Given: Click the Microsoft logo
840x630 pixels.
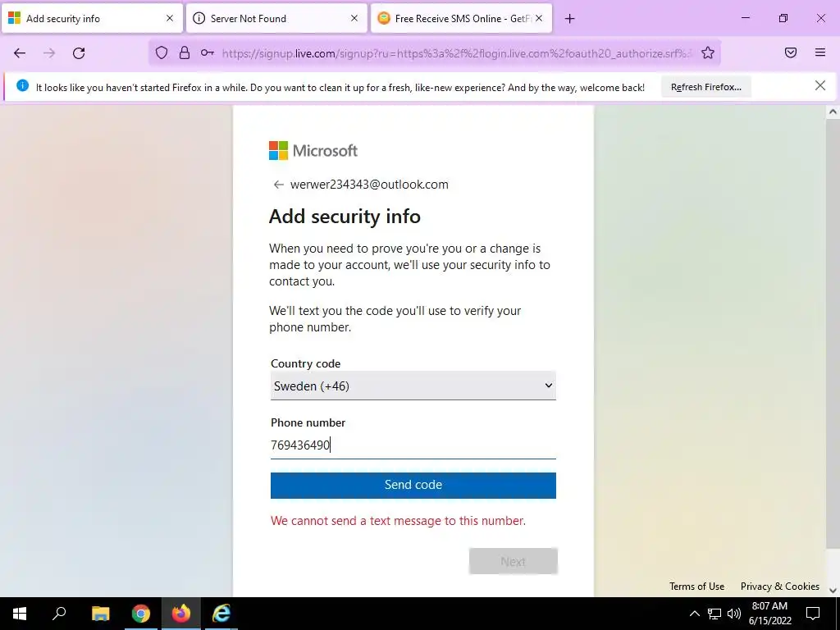Looking at the screenshot, I should coord(313,151).
